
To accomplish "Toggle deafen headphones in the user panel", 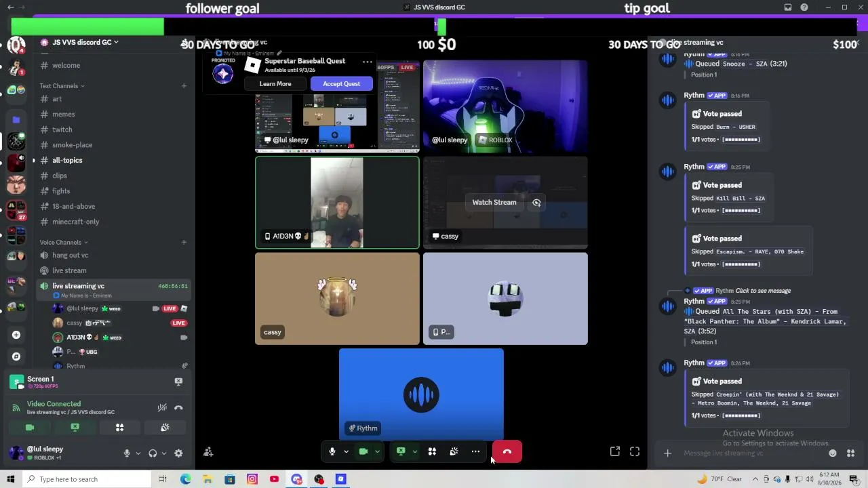I will tap(153, 453).
